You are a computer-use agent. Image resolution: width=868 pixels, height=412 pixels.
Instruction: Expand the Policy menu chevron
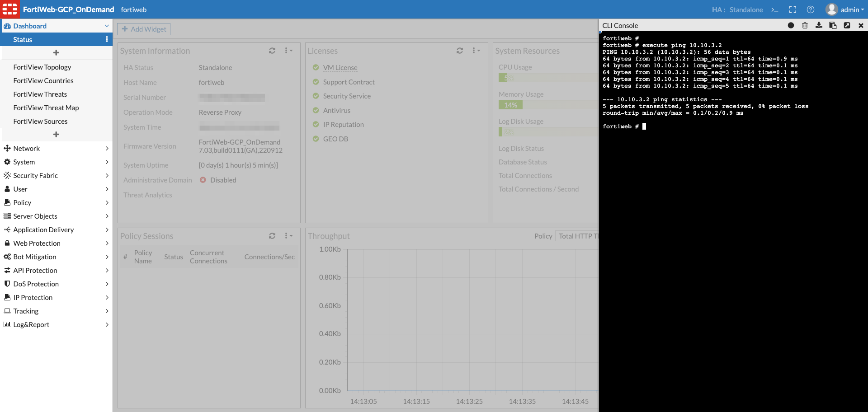pos(107,202)
